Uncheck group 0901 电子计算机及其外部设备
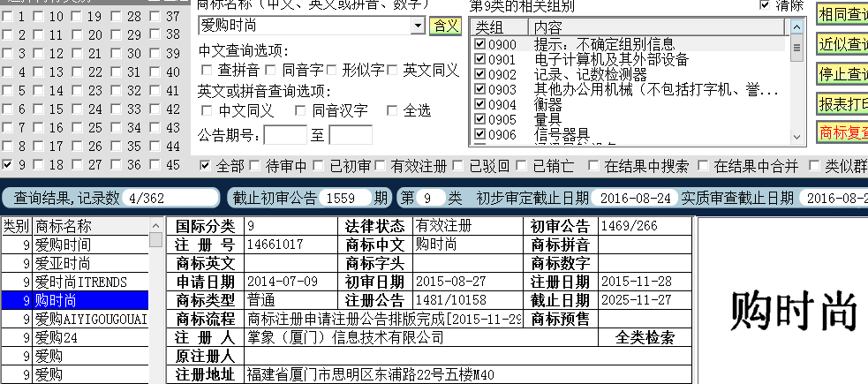868x384 pixels. pos(480,58)
